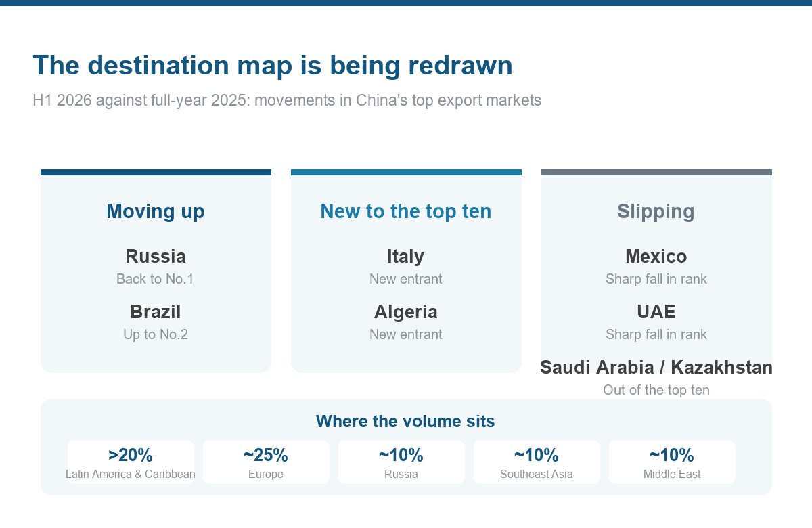Select the 'UAE' country name
812x528 pixels.
pyautogui.click(x=656, y=312)
